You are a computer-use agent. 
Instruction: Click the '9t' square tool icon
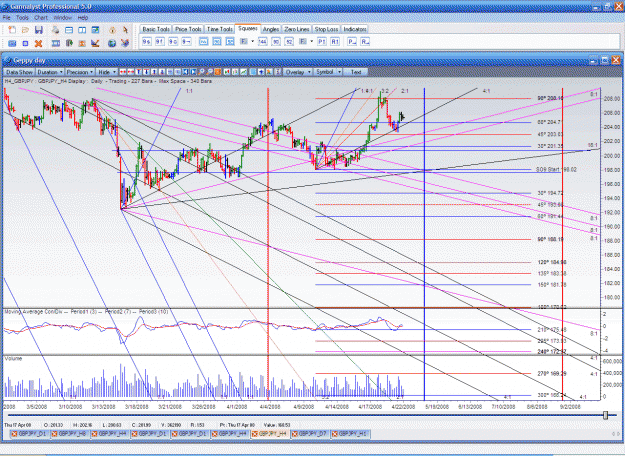coord(160,41)
